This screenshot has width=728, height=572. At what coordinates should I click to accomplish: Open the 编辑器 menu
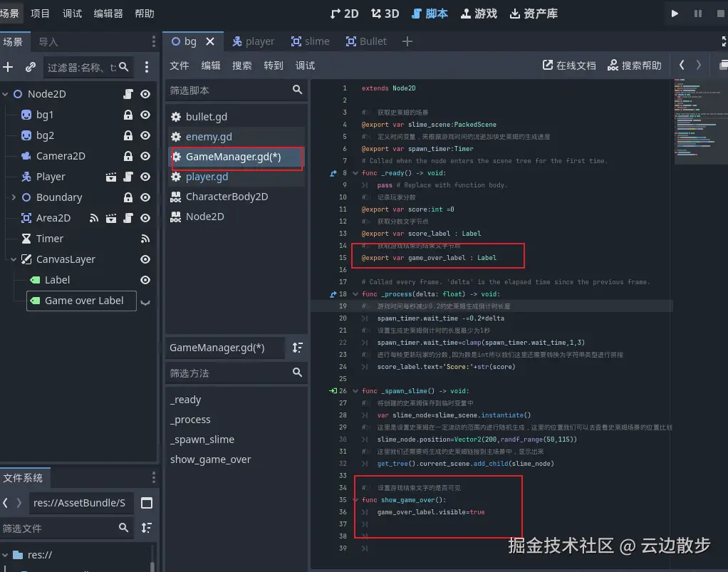[x=108, y=14]
